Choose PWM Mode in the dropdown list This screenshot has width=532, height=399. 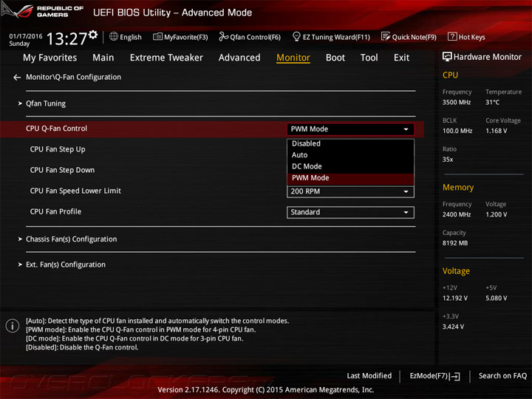point(350,178)
